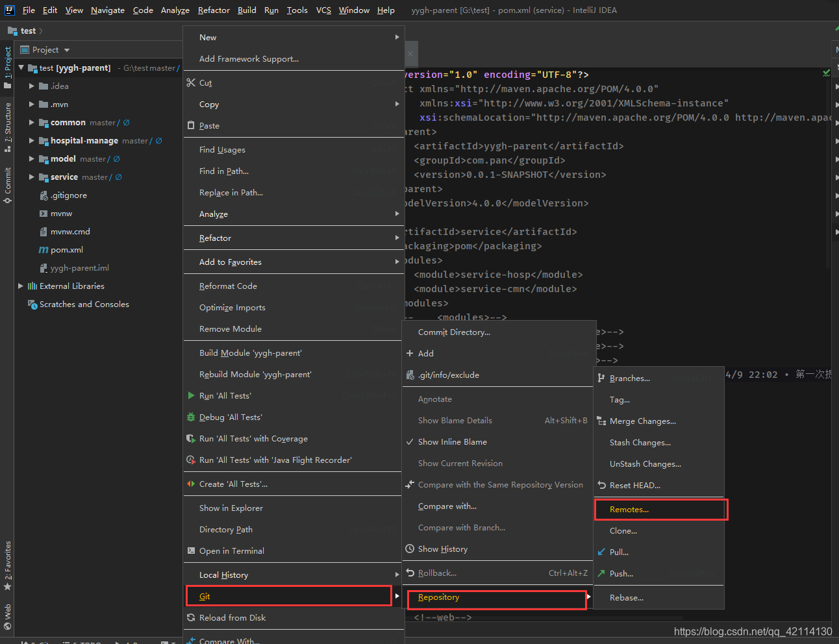The height and width of the screenshot is (644, 839).
Task: Click the Rollback arrow icon
Action: [410, 573]
